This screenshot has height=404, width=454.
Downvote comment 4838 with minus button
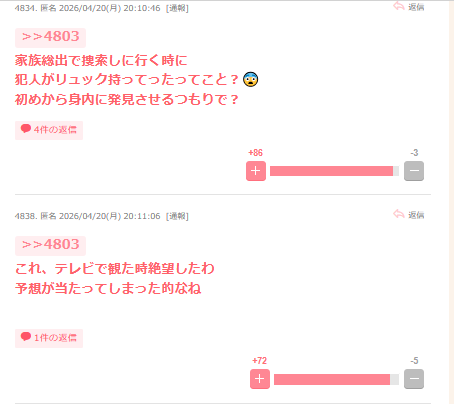pos(414,379)
